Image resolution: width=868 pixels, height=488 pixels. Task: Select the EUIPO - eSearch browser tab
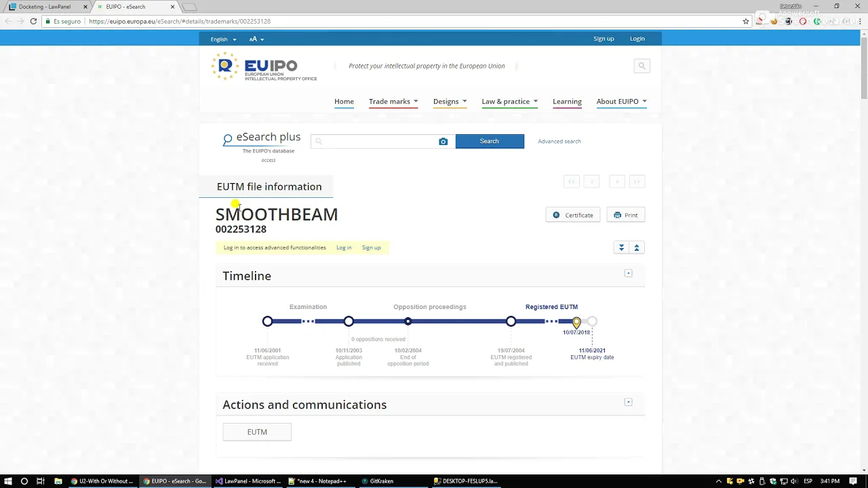(132, 7)
